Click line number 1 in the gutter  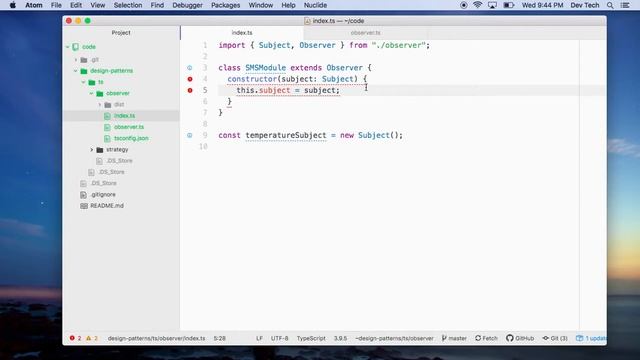point(205,45)
